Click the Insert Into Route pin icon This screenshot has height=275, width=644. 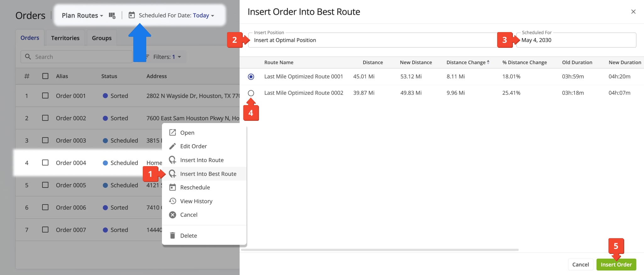[x=172, y=160]
